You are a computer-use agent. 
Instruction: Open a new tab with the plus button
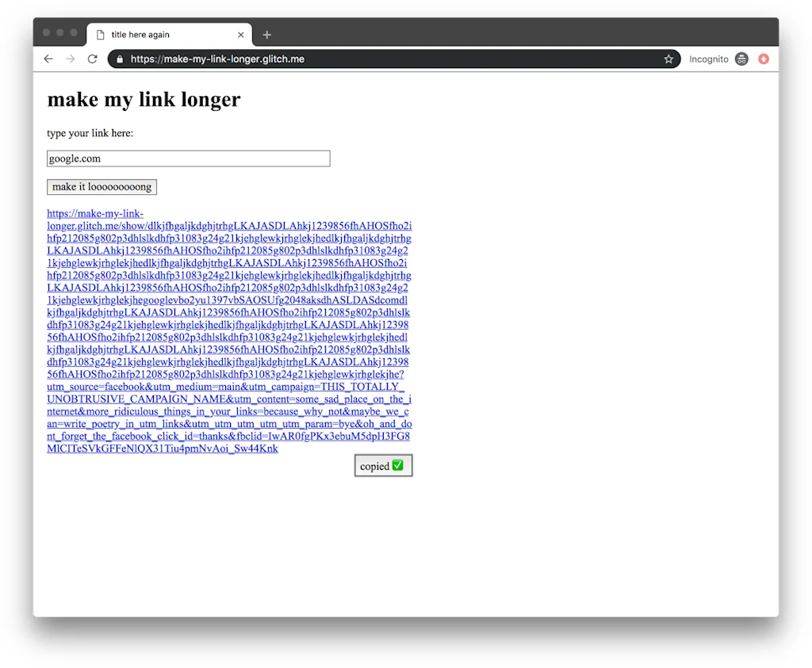tap(266, 34)
